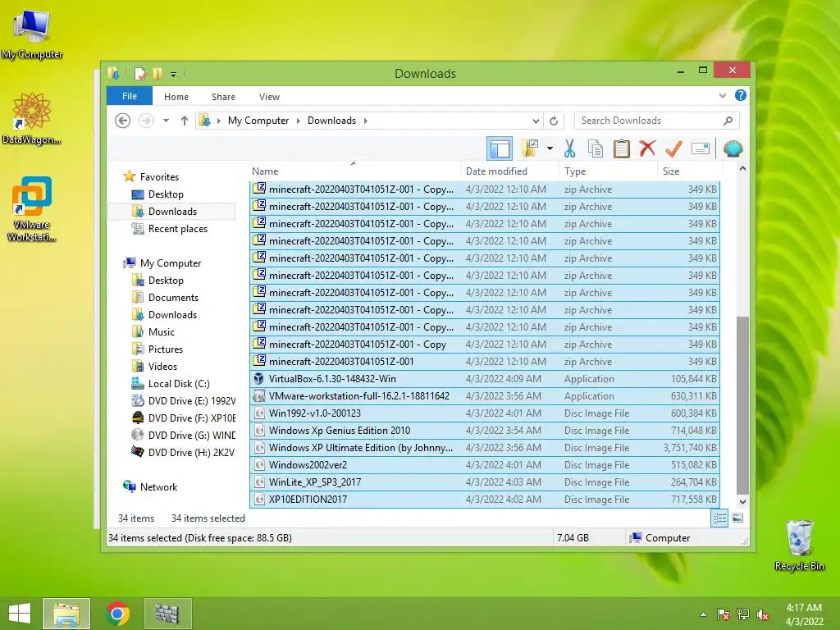Sort by the Type column header

tap(608, 171)
